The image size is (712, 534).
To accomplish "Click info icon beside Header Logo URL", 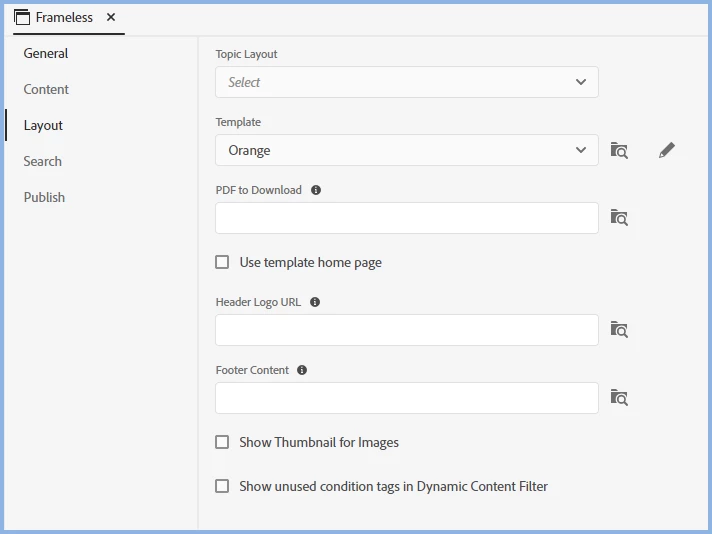I will pyautogui.click(x=315, y=302).
